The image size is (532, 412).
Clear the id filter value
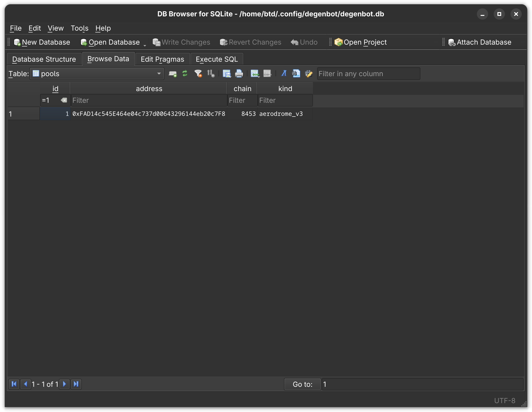[64, 100]
